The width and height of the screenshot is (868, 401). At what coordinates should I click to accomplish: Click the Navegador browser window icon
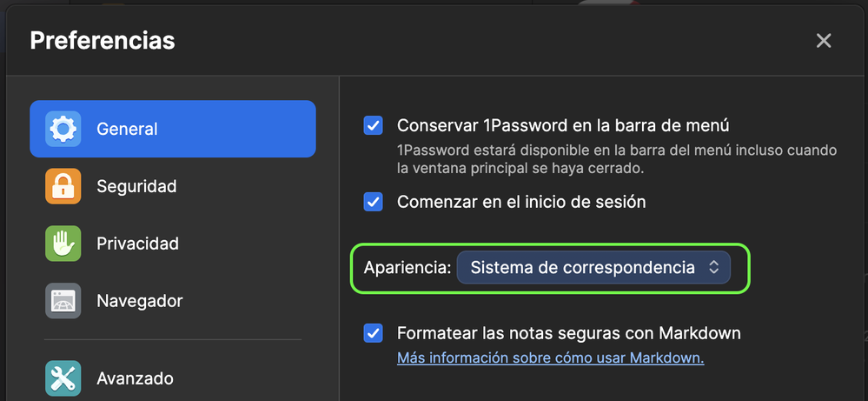click(x=63, y=301)
